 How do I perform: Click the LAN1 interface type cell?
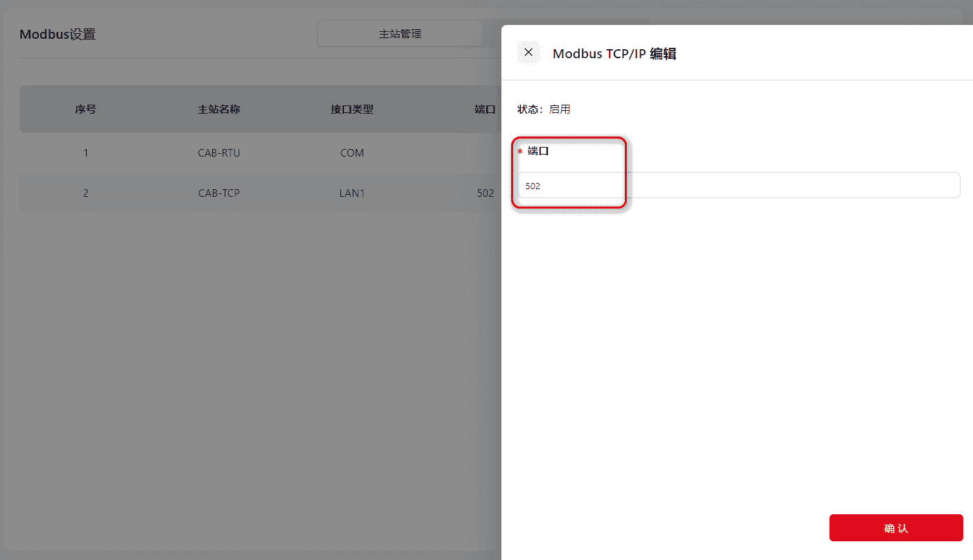[352, 193]
